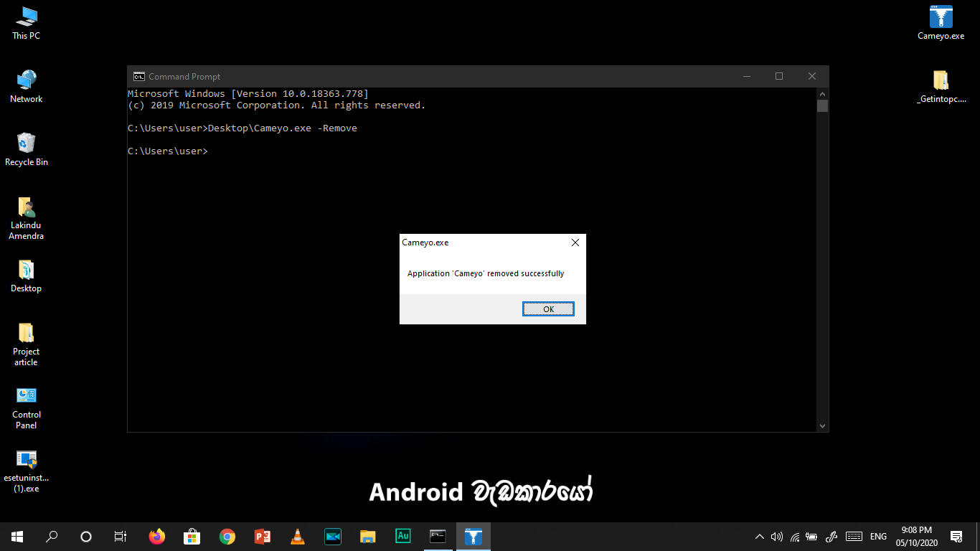Switch the ENG input language indicator
The width and height of the screenshot is (980, 551).
point(878,537)
